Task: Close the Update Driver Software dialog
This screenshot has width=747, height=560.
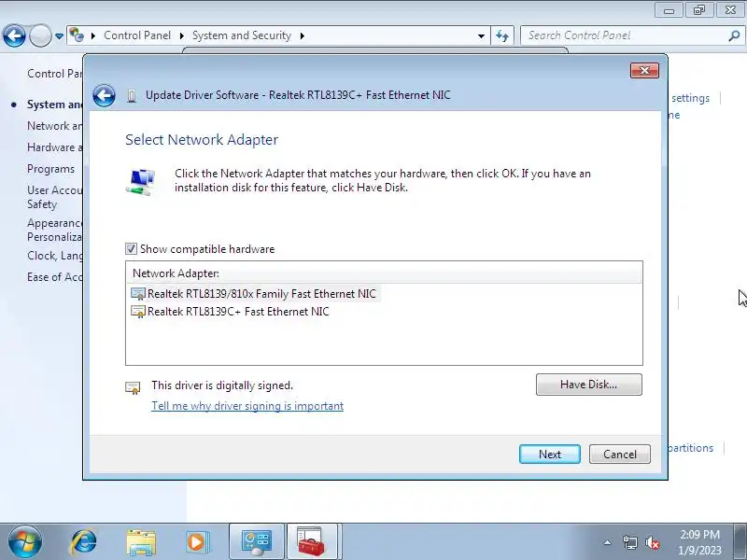Action: click(x=644, y=71)
